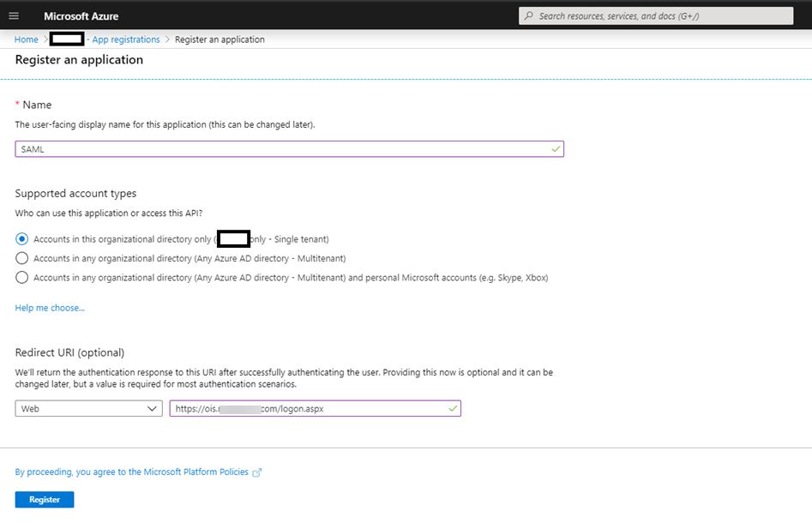The image size is (812, 523).
Task: Click the green checkmark in the Name field
Action: click(x=556, y=149)
